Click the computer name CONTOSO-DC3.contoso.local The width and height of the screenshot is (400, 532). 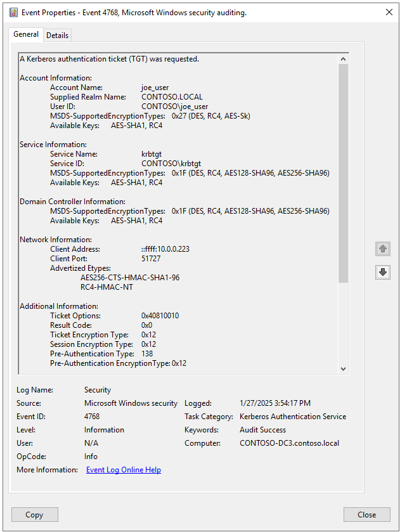click(290, 443)
